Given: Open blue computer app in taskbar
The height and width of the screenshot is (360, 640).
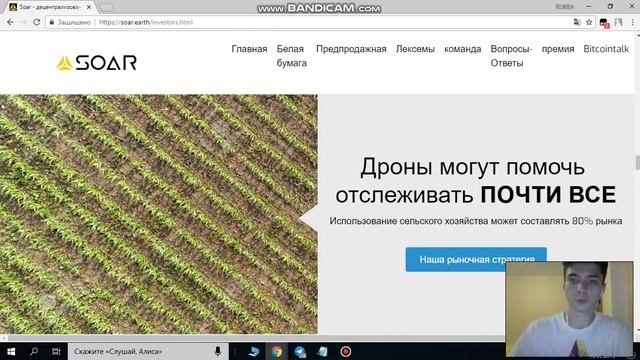Looking at the screenshot, I should [254, 351].
